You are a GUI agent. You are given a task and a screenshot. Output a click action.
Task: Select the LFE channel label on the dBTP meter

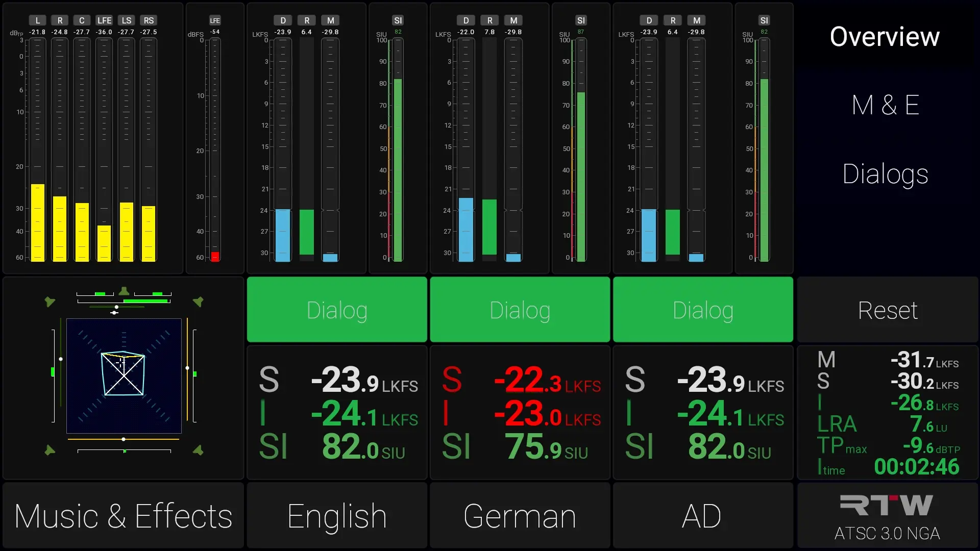pyautogui.click(x=104, y=20)
